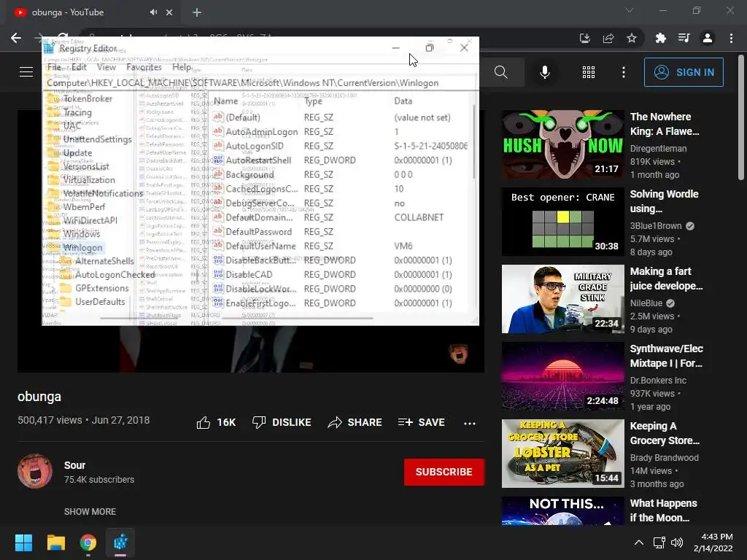747x560 pixels.
Task: Click install/download icon in address bar
Action: [585, 38]
